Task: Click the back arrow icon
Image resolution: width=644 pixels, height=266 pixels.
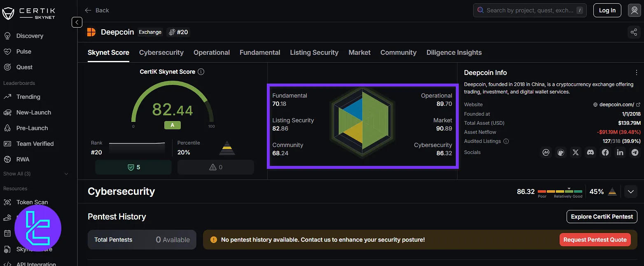Action: point(88,10)
